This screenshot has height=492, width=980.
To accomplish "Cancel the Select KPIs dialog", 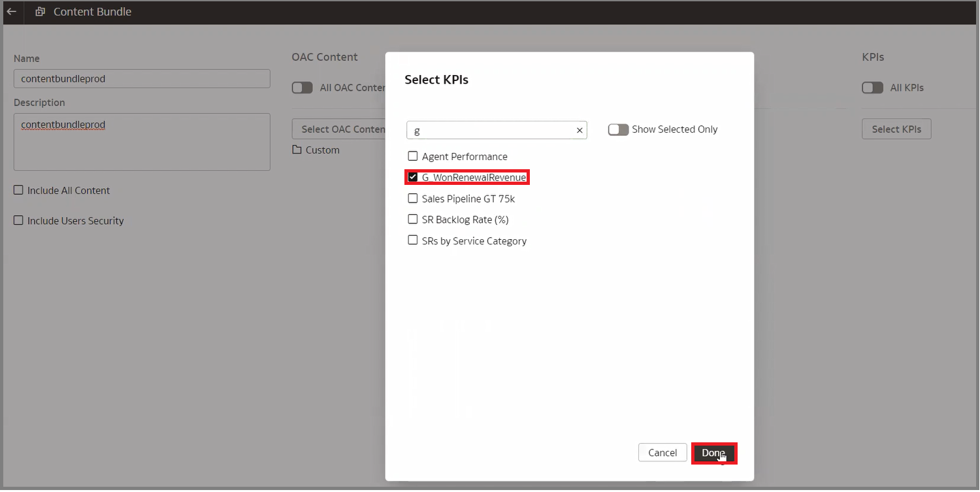I will pyautogui.click(x=662, y=452).
